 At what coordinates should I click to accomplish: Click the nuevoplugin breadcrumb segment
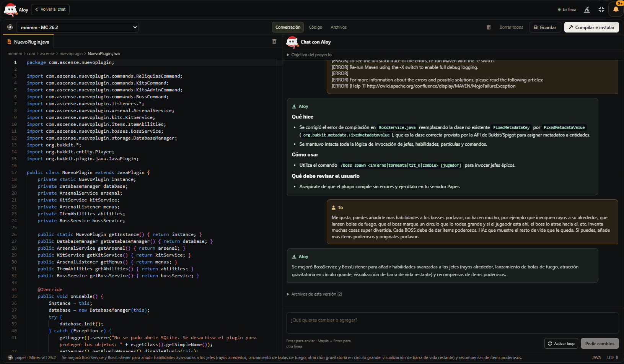click(x=71, y=54)
